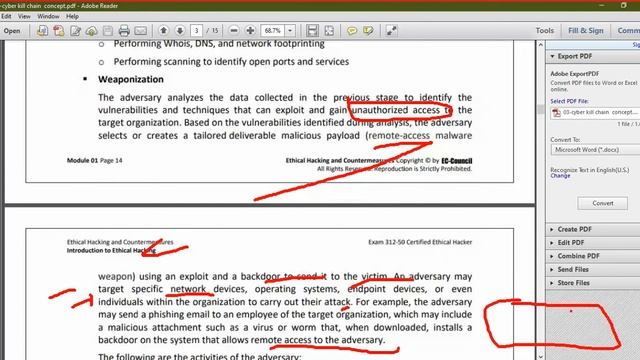Click the document scrollbar down arrow

coord(540,356)
